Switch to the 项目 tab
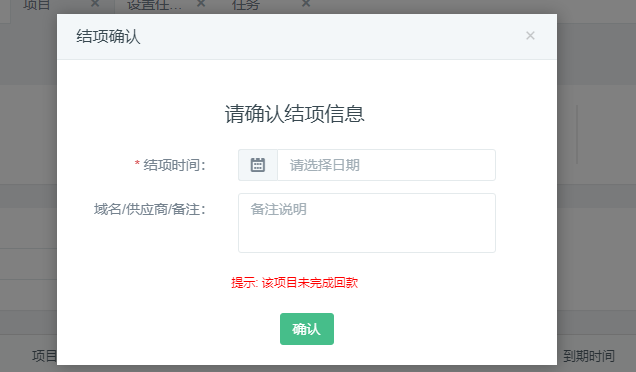The image size is (636, 372). [37, 5]
